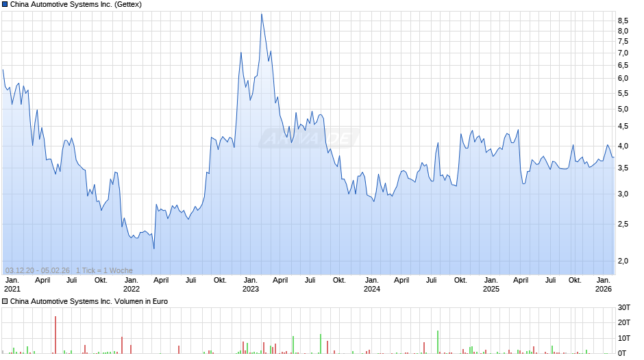Click the 'Jan. 2025' axis label
This screenshot has width=644, height=360.
click(491, 285)
